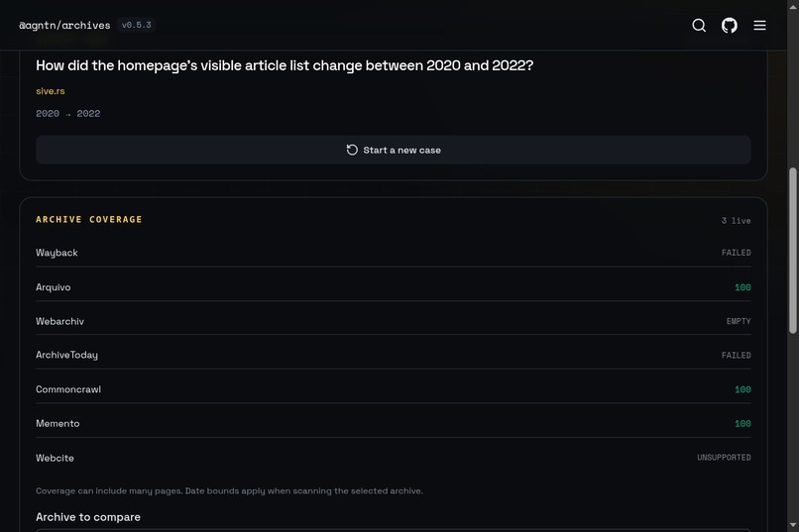Open the hamburger menu icon

point(759,25)
